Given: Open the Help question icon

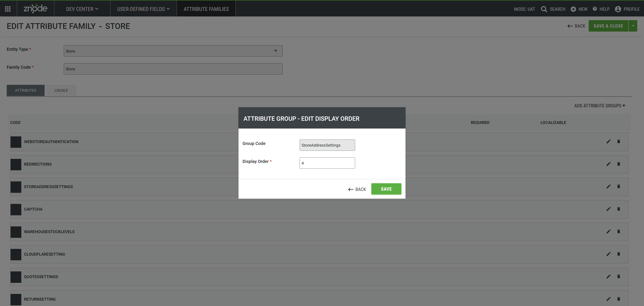Looking at the screenshot, I should click(x=595, y=9).
